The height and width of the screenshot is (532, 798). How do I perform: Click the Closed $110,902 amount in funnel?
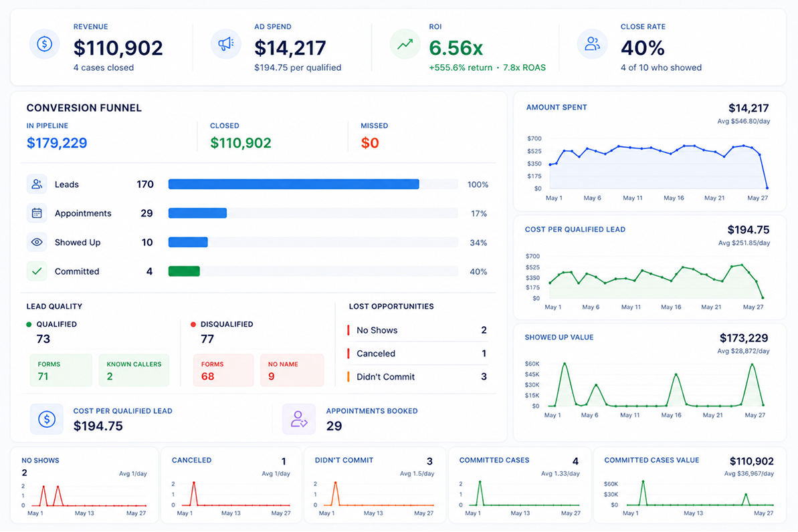(241, 143)
